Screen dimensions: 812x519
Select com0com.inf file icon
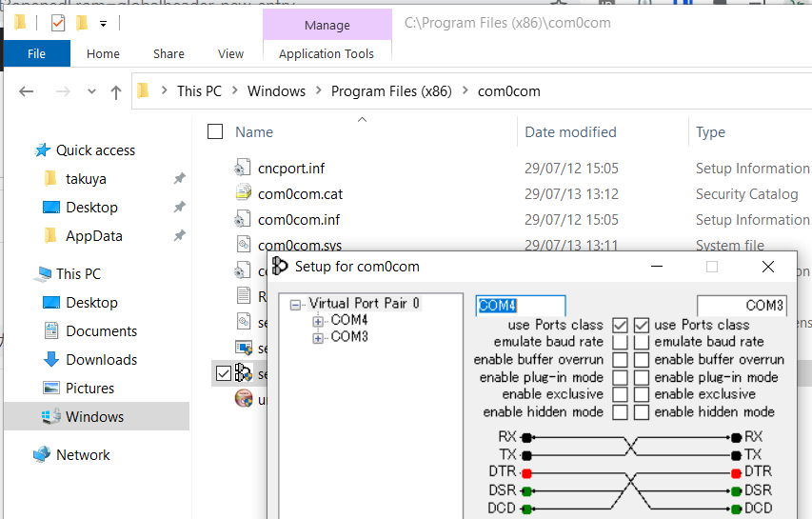coord(243,219)
